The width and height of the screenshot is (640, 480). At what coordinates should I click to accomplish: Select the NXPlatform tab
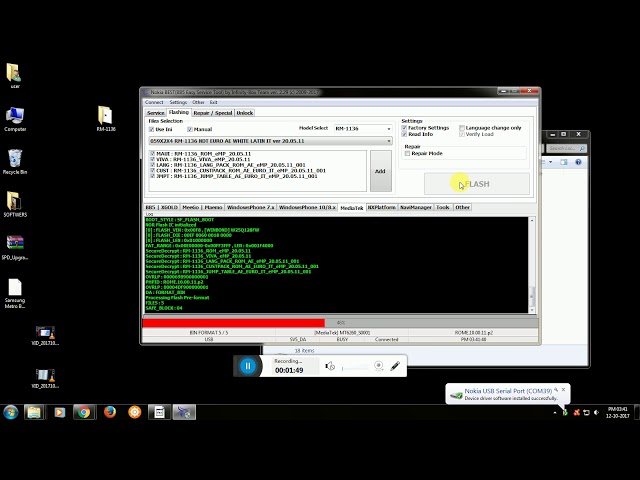coord(382,207)
